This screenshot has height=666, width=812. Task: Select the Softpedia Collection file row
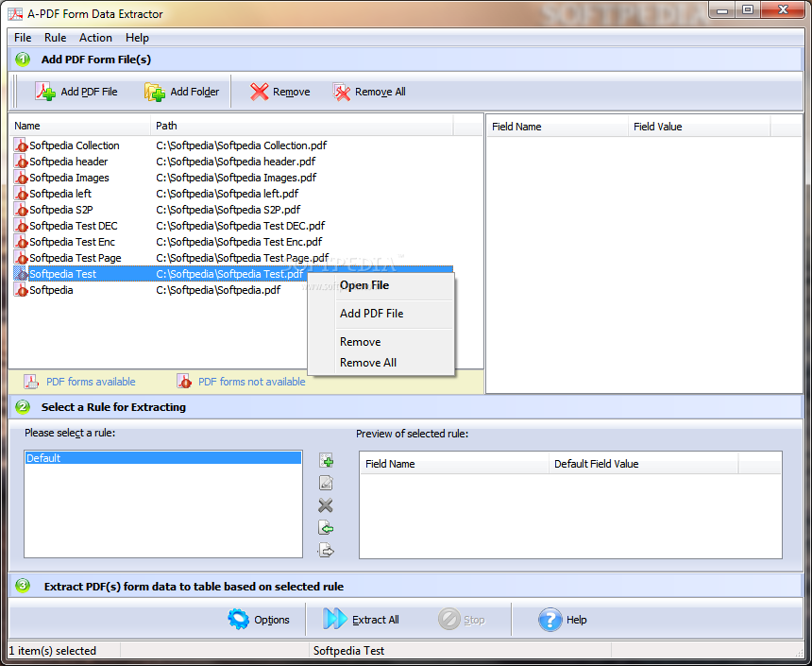coord(233,145)
